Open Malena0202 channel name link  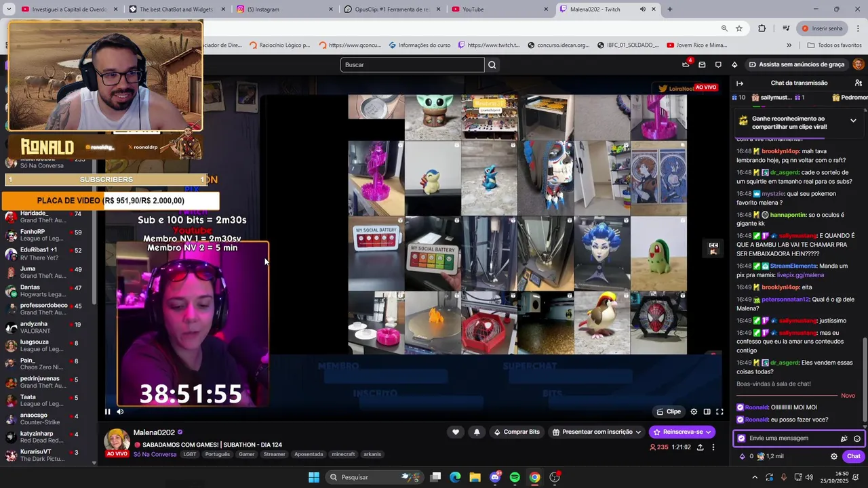point(154,432)
